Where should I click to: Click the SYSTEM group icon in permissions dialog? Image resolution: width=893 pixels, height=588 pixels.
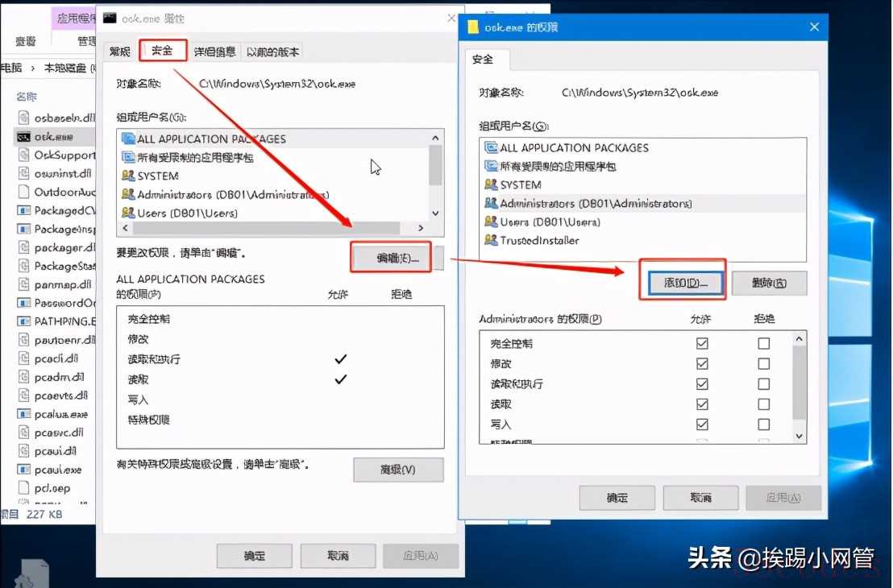pyautogui.click(x=491, y=184)
